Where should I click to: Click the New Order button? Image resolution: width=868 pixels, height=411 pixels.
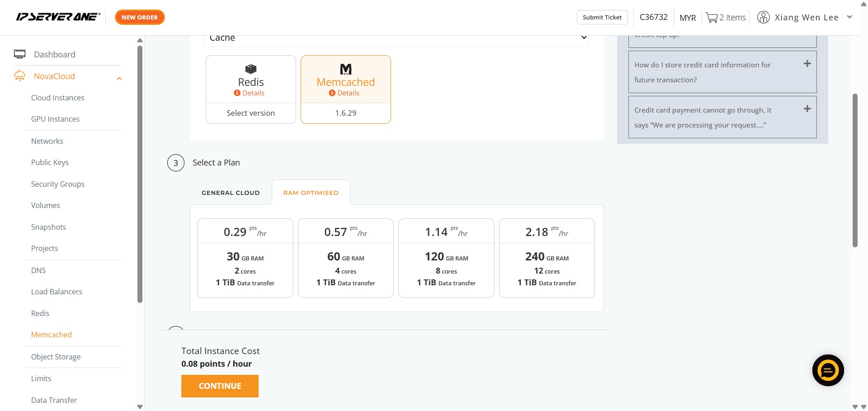(140, 17)
